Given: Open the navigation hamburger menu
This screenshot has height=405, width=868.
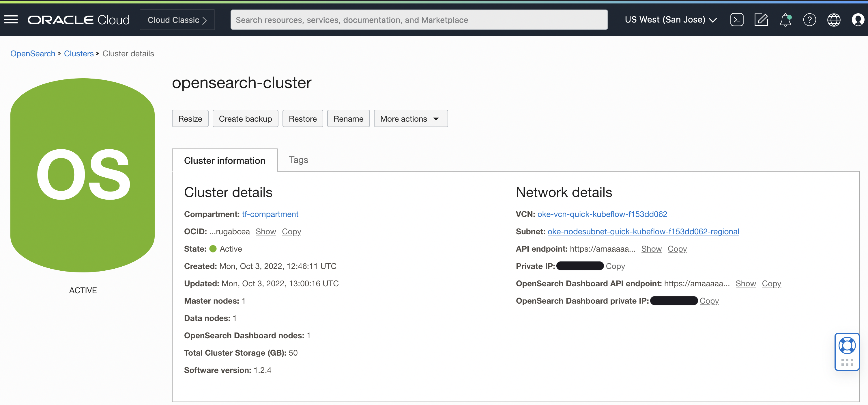Looking at the screenshot, I should tap(11, 20).
